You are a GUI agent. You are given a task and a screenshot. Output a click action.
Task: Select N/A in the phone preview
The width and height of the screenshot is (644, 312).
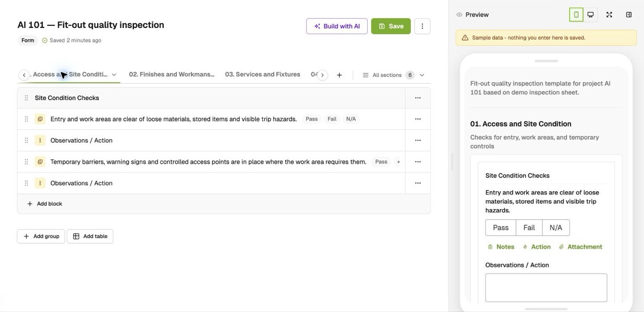tap(556, 228)
